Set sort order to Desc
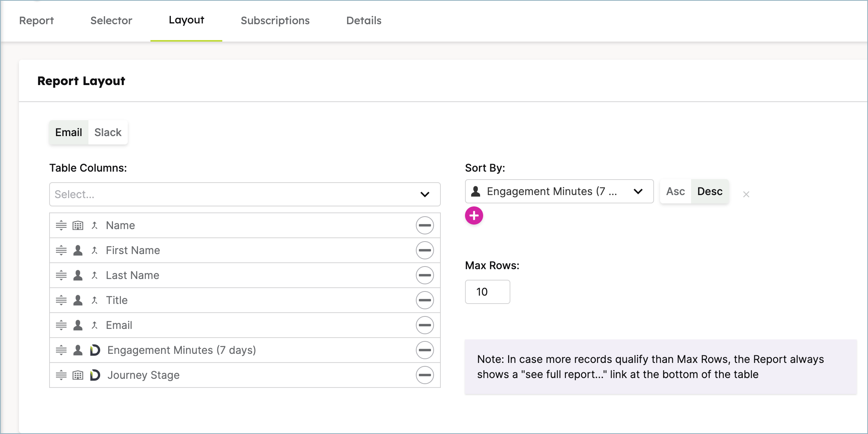 coord(710,191)
